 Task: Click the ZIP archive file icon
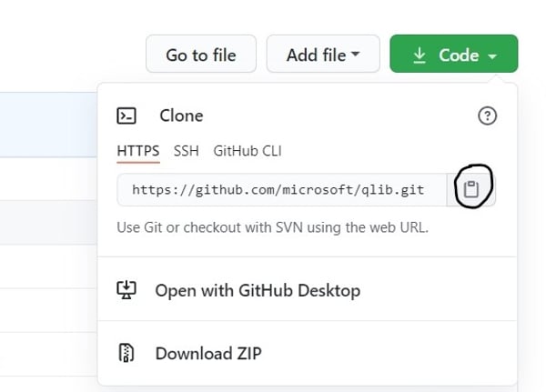click(x=126, y=353)
